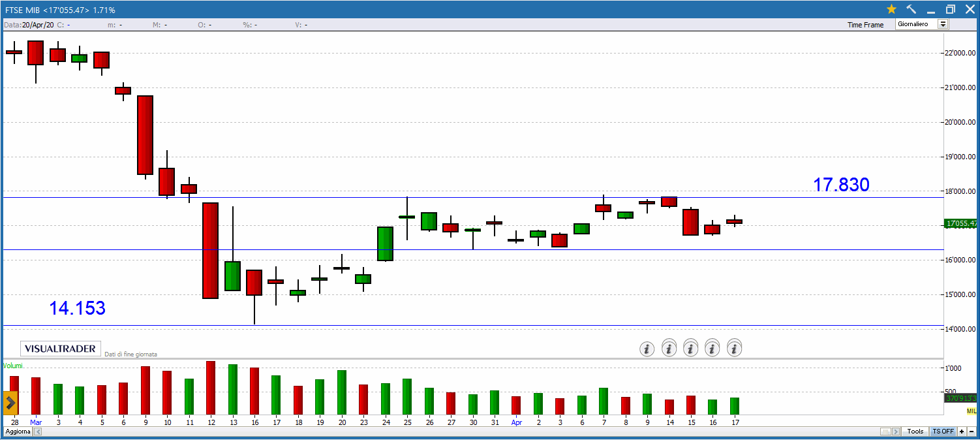Click the 17'055.47 current price tag
The height and width of the screenshot is (440, 980).
point(961,223)
